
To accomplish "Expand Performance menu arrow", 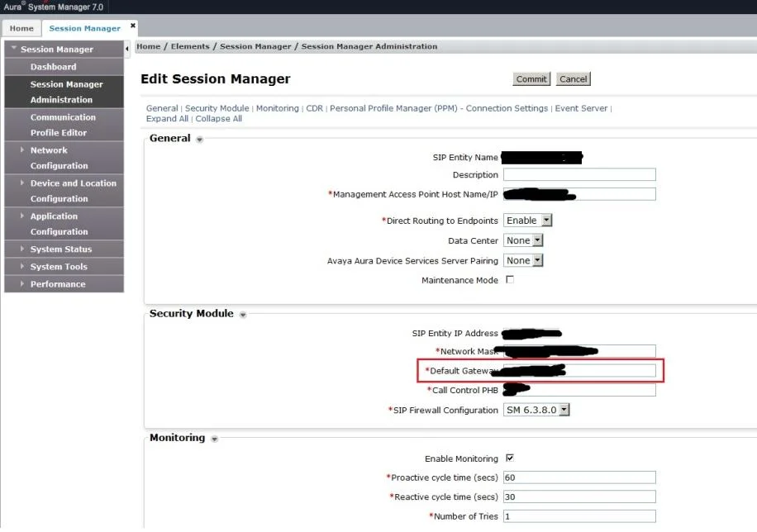I will 22,283.
